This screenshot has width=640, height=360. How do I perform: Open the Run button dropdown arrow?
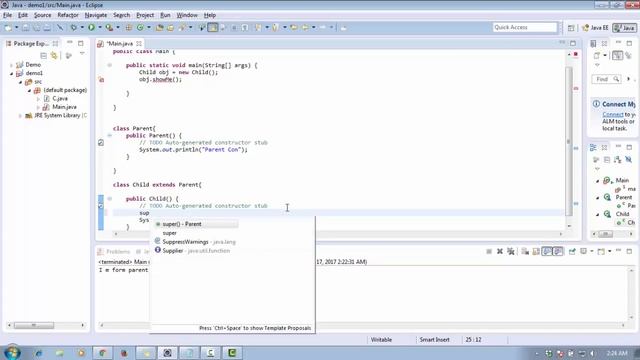pyautogui.click(x=100, y=27)
